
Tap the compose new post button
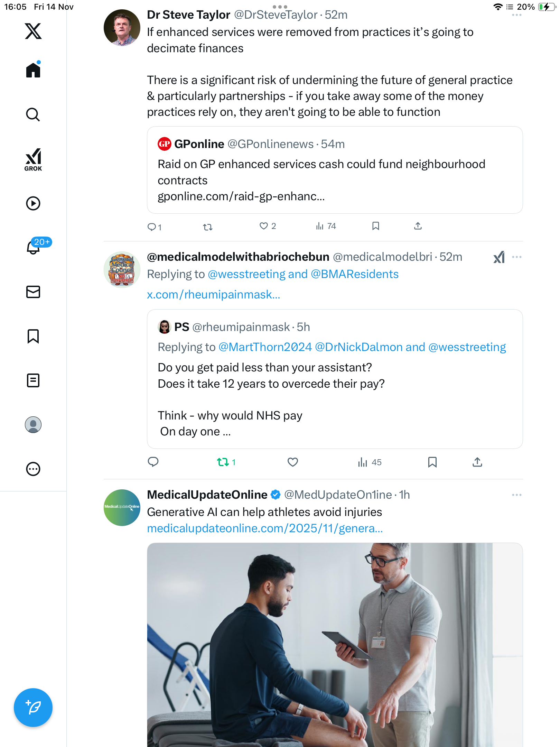(33, 708)
